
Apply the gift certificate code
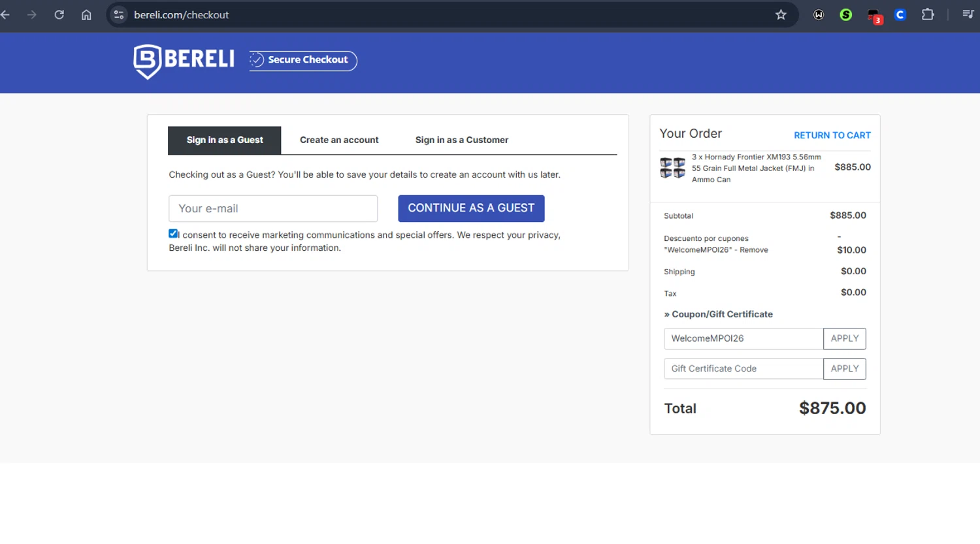845,368
